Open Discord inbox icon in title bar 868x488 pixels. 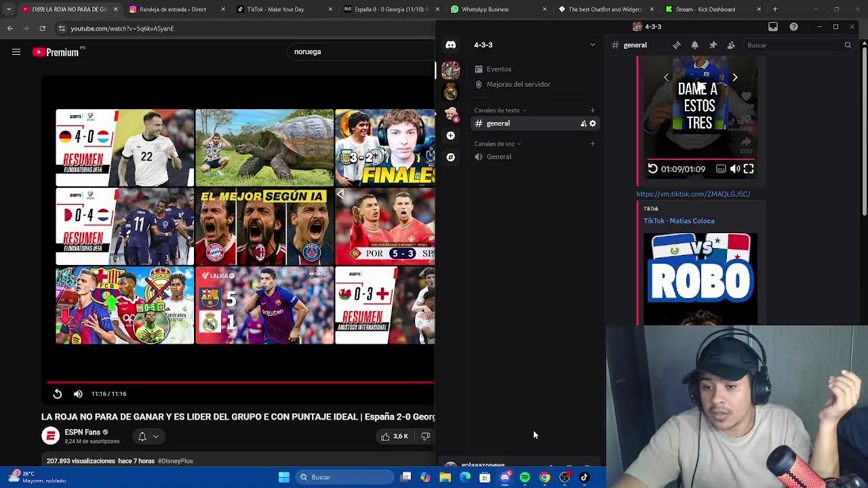(x=773, y=26)
